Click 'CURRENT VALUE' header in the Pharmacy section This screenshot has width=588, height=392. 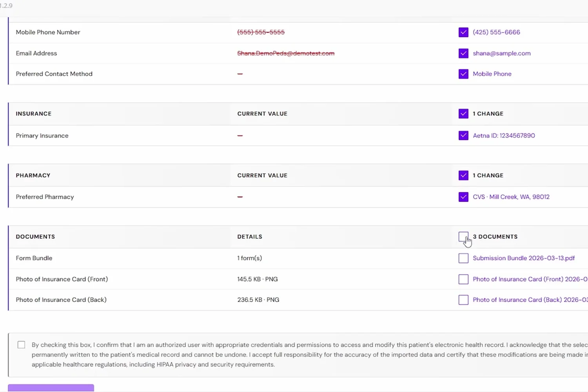coord(262,175)
